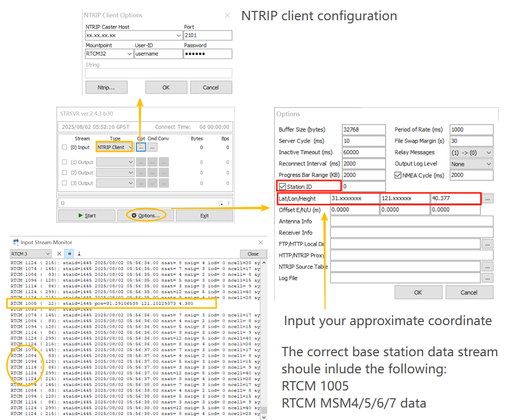This screenshot has width=508, height=420.
Task: Click OK in NTRIP Client Options
Action: pyautogui.click(x=166, y=88)
